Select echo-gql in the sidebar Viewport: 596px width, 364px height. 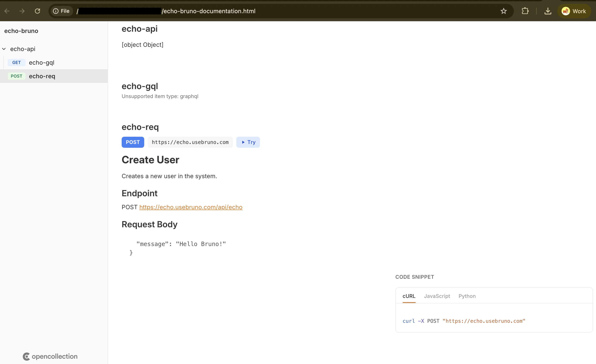coord(41,62)
